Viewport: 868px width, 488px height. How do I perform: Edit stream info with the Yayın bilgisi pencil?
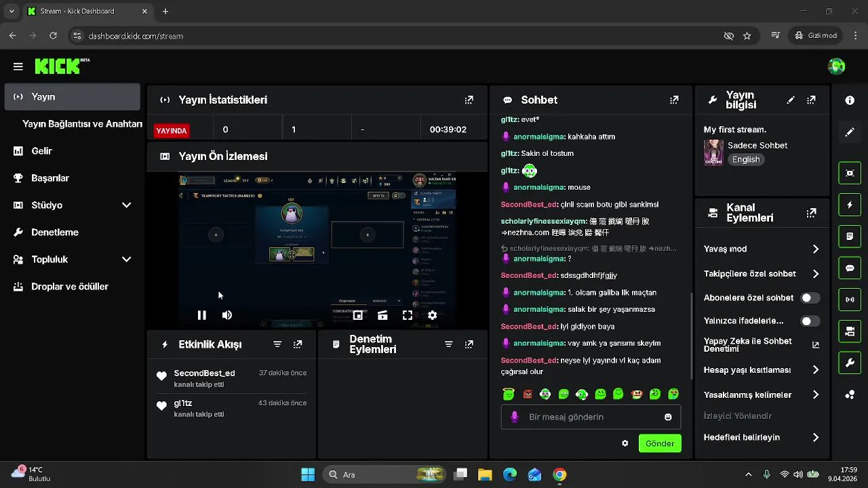791,100
